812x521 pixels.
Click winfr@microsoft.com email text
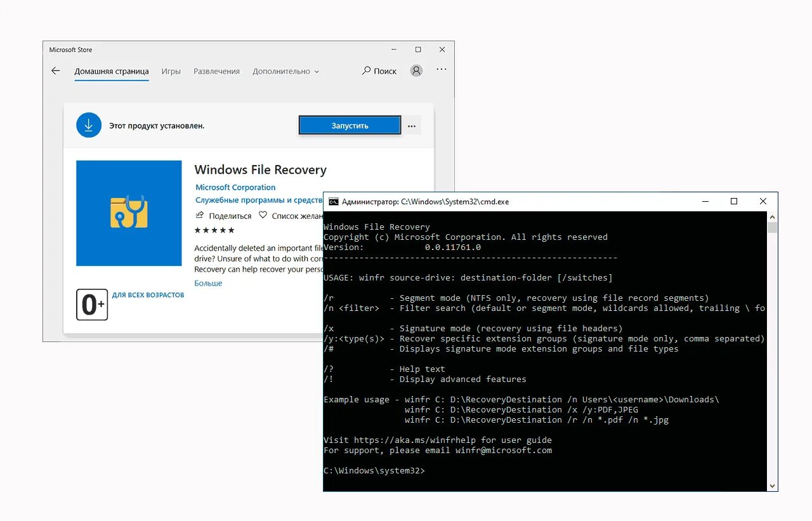(504, 451)
